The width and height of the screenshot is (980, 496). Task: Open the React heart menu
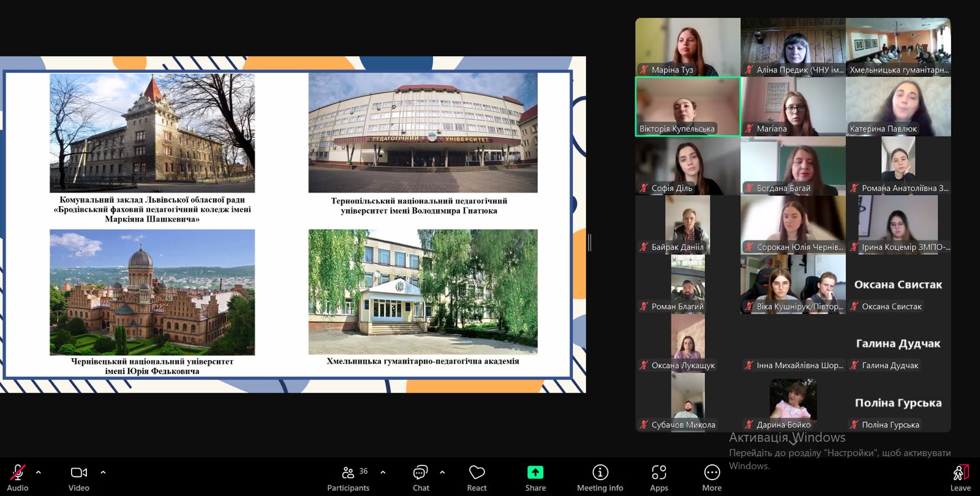[x=477, y=477]
